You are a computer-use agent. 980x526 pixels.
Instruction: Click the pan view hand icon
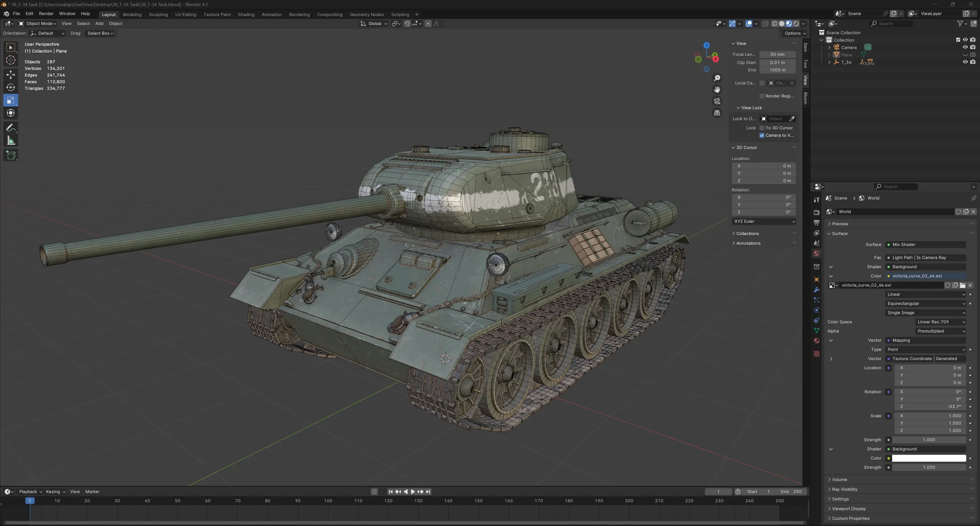coord(717,90)
